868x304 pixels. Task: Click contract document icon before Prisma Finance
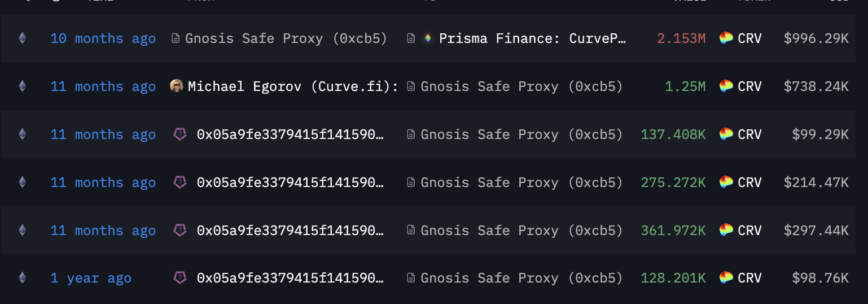pos(411,38)
